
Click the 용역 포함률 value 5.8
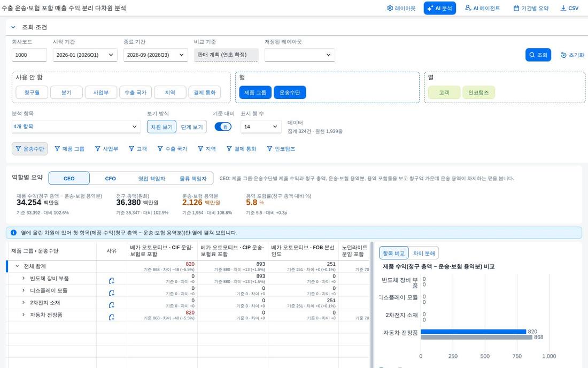pyautogui.click(x=252, y=202)
